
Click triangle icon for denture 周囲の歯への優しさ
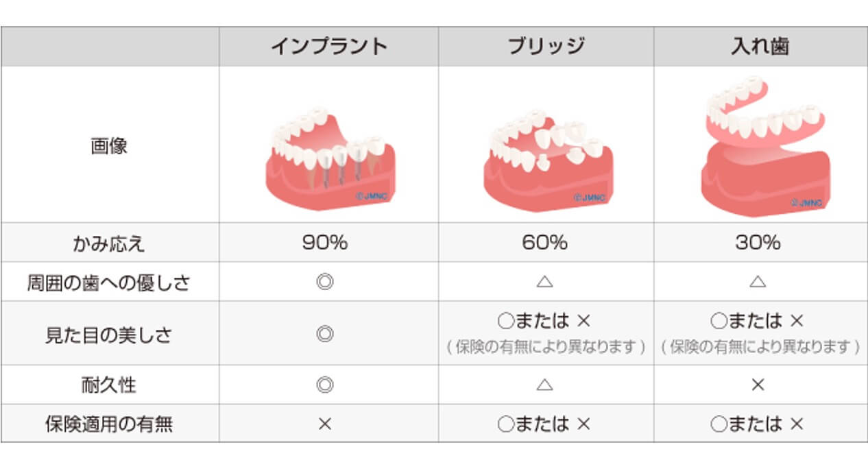(x=758, y=281)
